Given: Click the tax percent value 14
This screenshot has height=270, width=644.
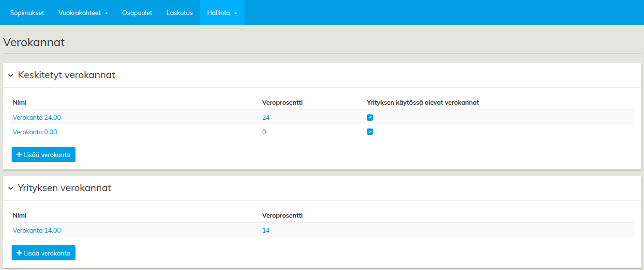Looking at the screenshot, I should pos(266,230).
